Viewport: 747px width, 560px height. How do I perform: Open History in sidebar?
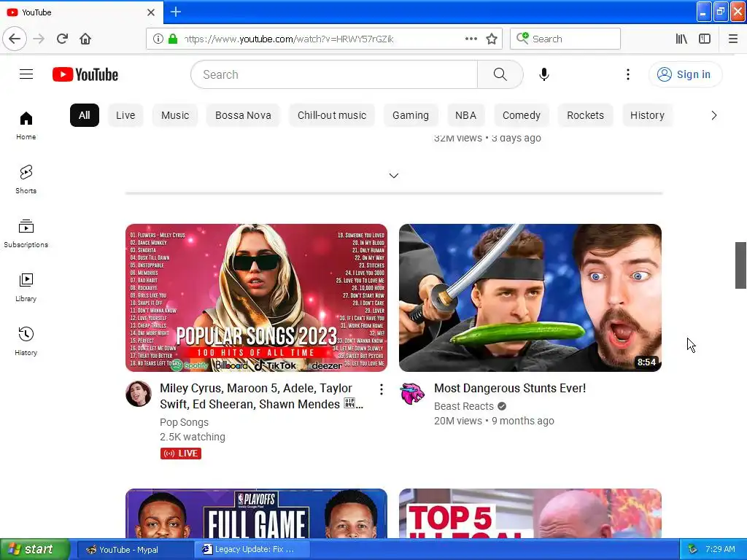(x=26, y=341)
